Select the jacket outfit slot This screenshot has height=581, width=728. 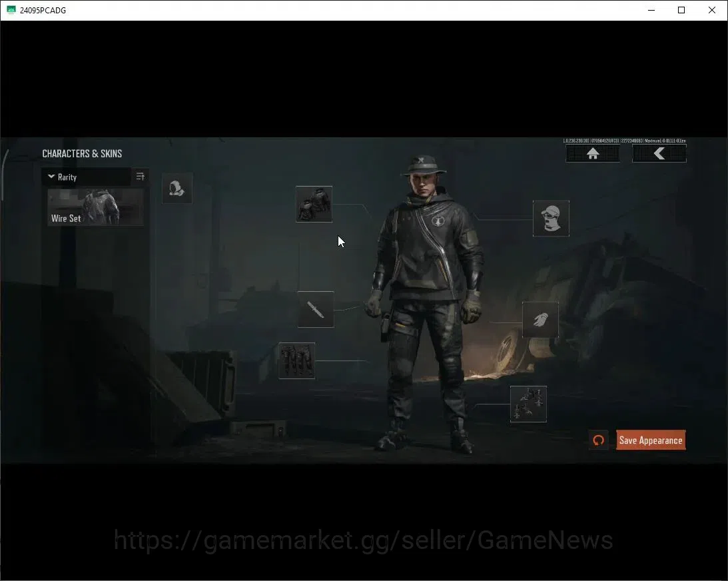coord(314,204)
